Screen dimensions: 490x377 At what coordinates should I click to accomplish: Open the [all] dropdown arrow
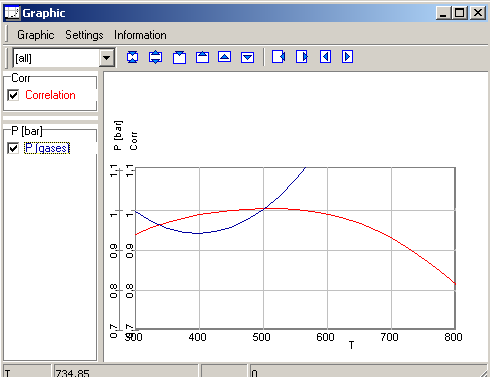coord(106,58)
